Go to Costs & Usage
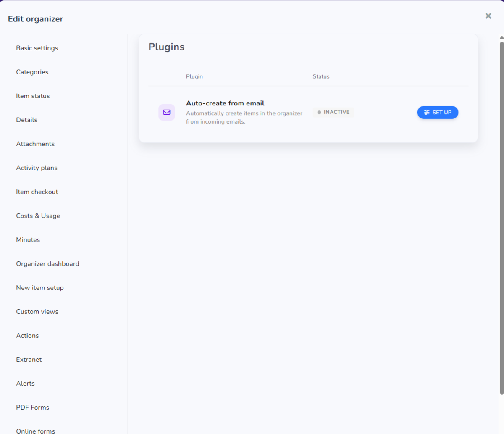 coord(38,216)
